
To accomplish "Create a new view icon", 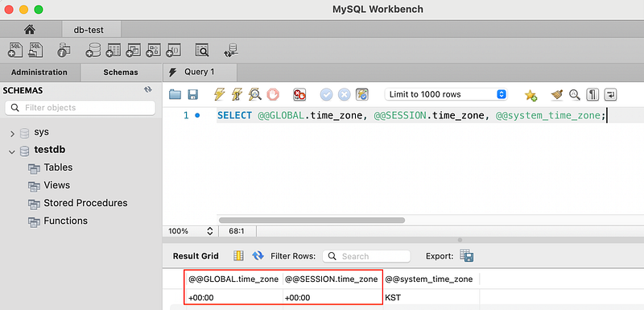I will coord(134,50).
